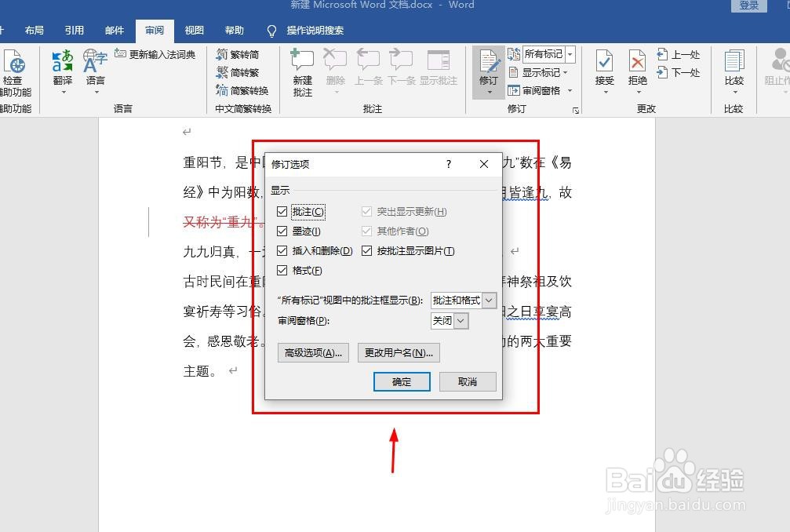Open the 引用 ribbon tab
The image size is (790, 532).
tap(75, 31)
